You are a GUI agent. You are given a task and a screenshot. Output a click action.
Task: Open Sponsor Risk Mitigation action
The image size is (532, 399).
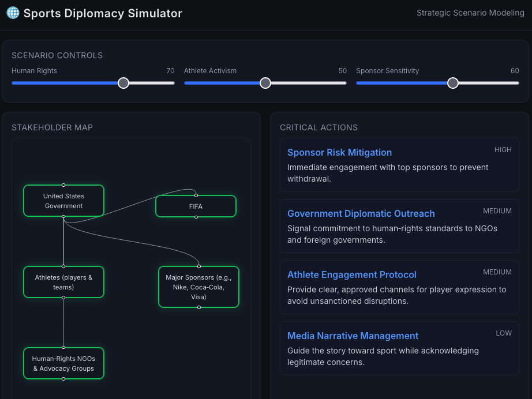pyautogui.click(x=399, y=165)
